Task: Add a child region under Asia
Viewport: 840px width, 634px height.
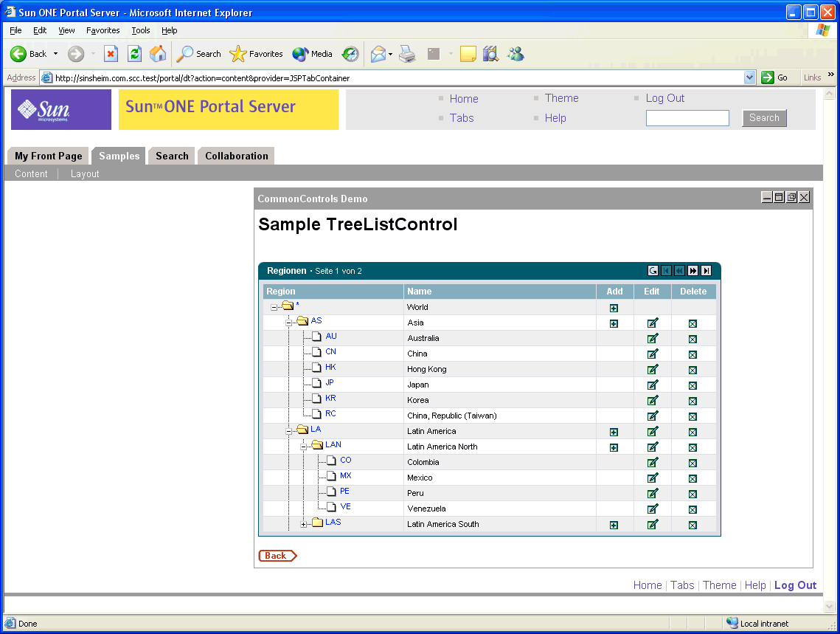Action: tap(614, 324)
